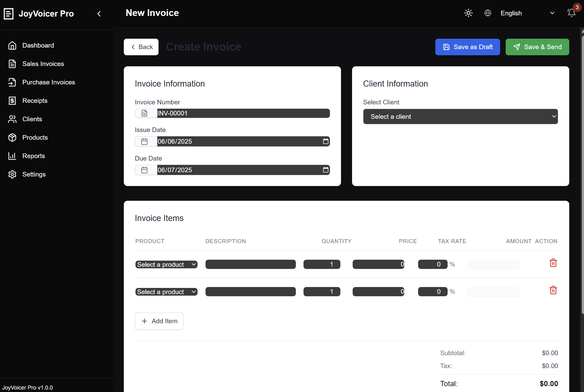Delete the first invoice item row
The image size is (584, 392).
pyautogui.click(x=553, y=263)
